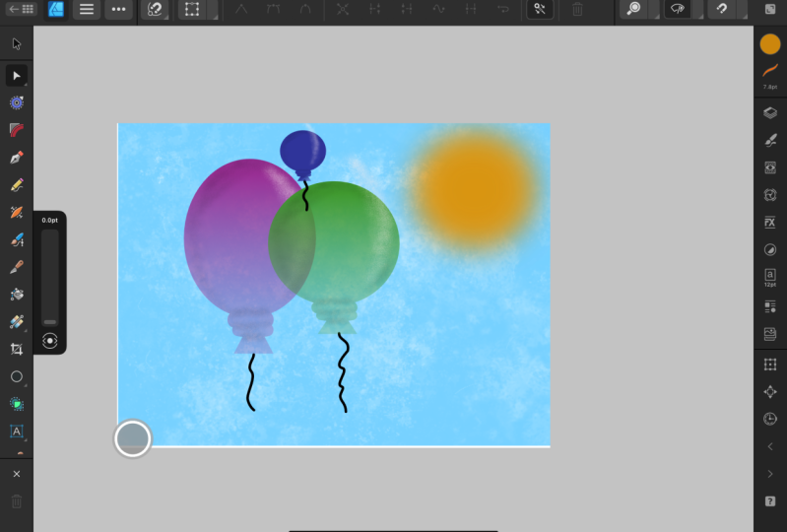
Task: Select the small blue balloon
Action: click(x=302, y=153)
